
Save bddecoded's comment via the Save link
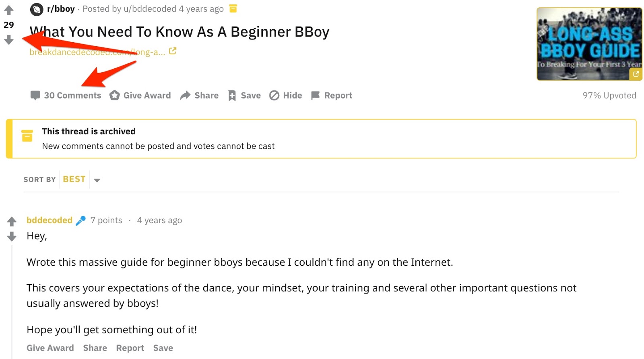[163, 348]
